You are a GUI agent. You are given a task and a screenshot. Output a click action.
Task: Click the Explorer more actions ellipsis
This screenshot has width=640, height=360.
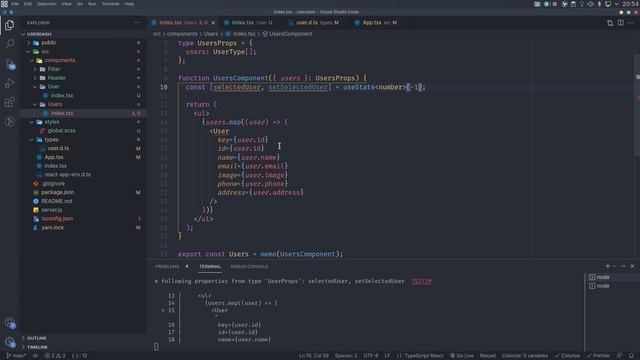[x=137, y=23]
